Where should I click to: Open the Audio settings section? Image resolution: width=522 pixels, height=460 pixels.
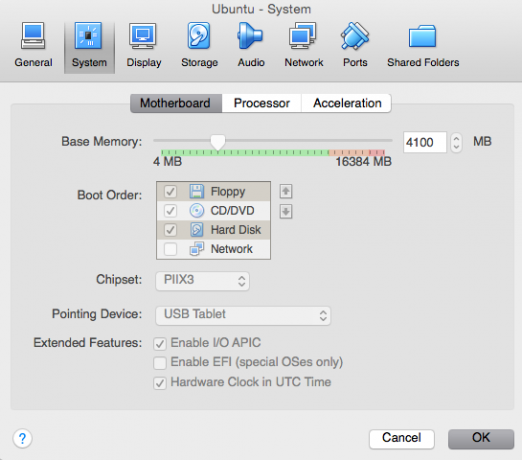coord(251,45)
